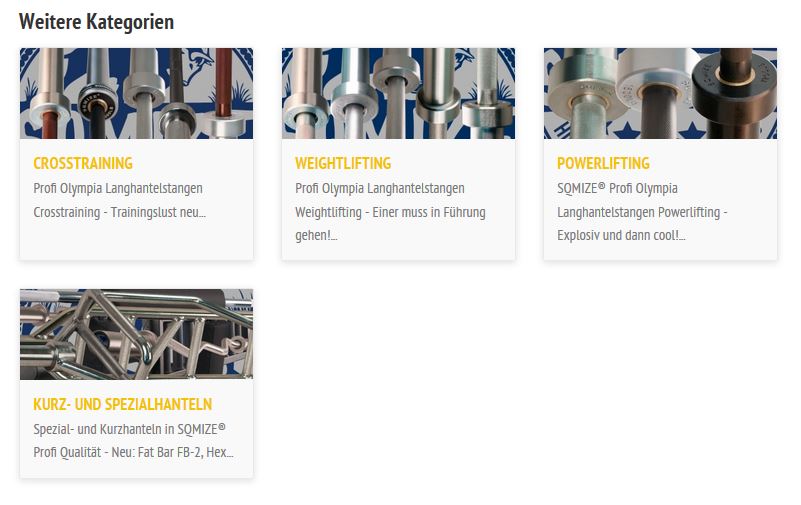Image resolution: width=801 pixels, height=505 pixels.
Task: Click 'Explosiv und dann cool!...' description text
Action: point(621,235)
